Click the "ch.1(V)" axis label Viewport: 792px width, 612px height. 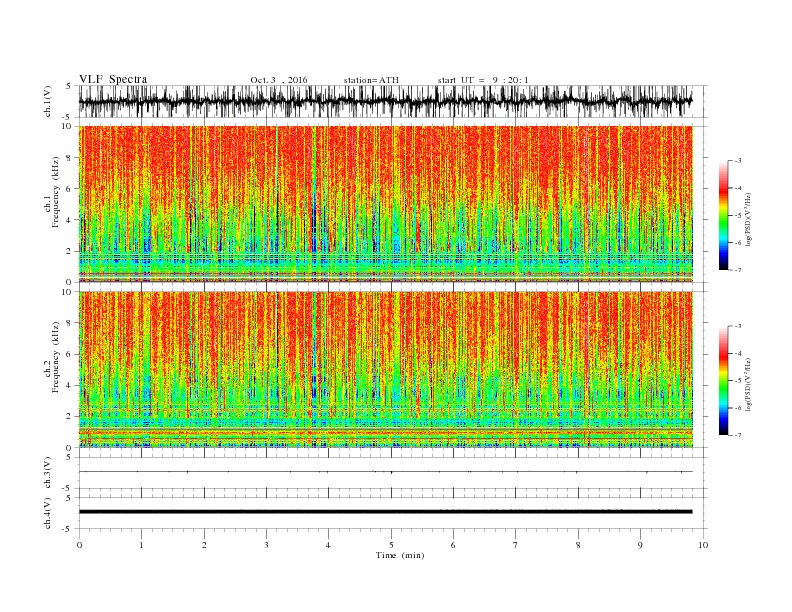point(48,103)
